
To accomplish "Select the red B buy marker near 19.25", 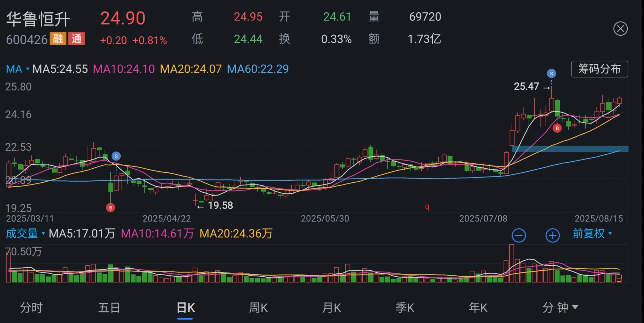I will pos(110,208).
